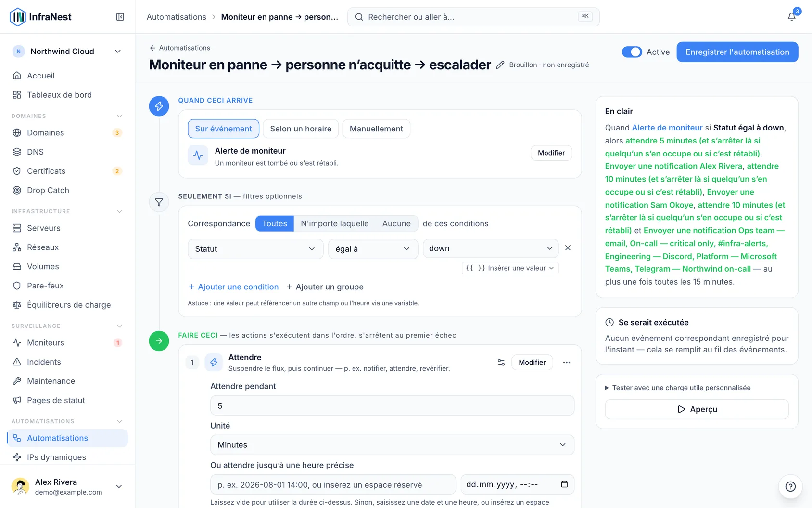Click Enregistrer l'automatisation button
This screenshot has height=508, width=812.
[737, 52]
